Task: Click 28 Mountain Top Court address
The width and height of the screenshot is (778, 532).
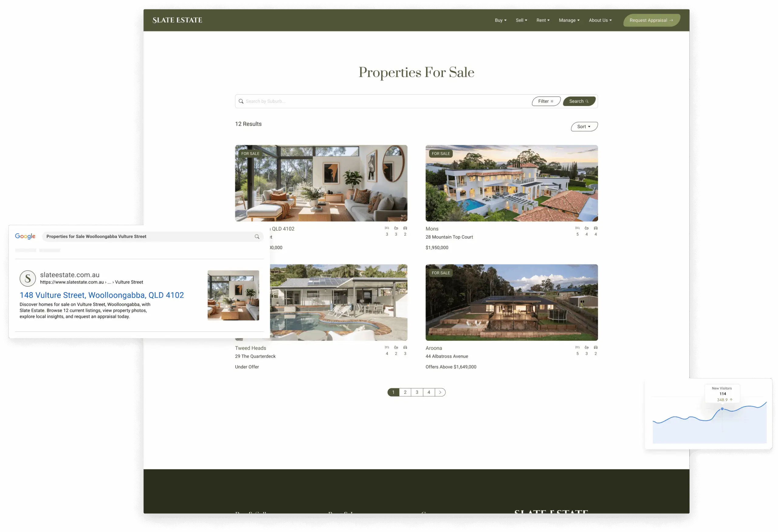Action: [x=449, y=237]
